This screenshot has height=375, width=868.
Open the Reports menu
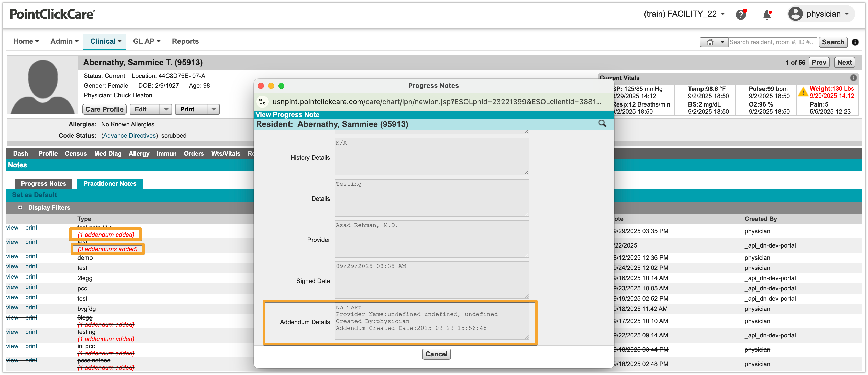click(x=185, y=41)
